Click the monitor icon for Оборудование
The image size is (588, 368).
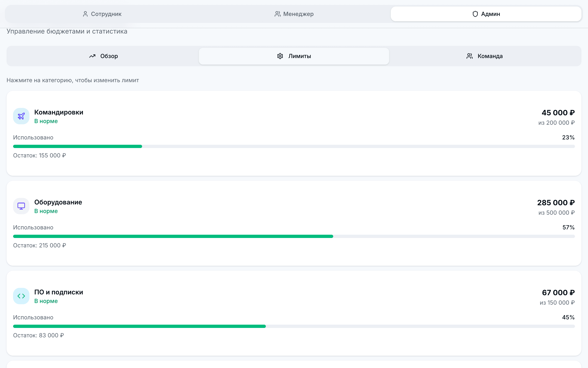[21, 206]
